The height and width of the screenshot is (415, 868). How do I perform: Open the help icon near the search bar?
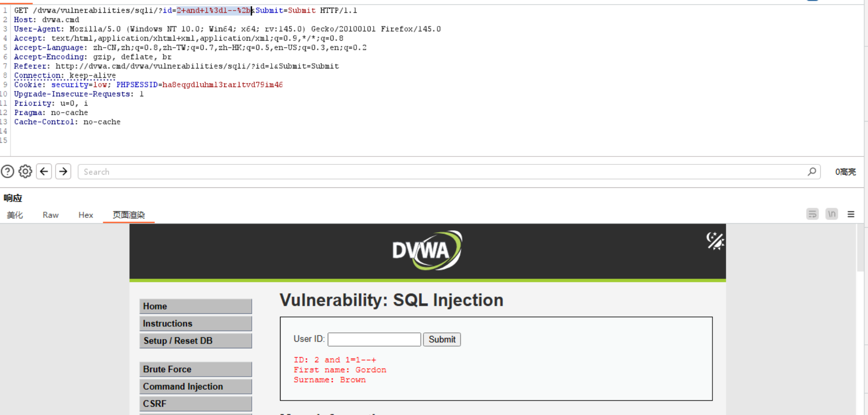click(x=8, y=171)
